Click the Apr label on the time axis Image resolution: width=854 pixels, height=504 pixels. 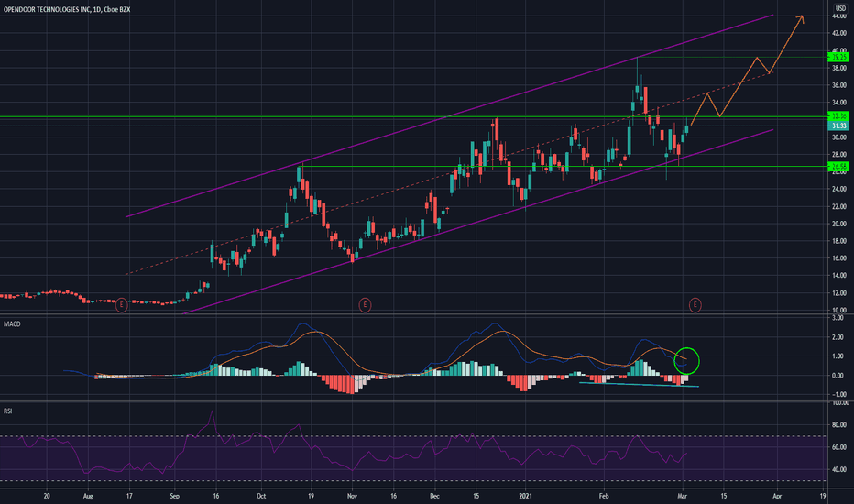coord(777,497)
